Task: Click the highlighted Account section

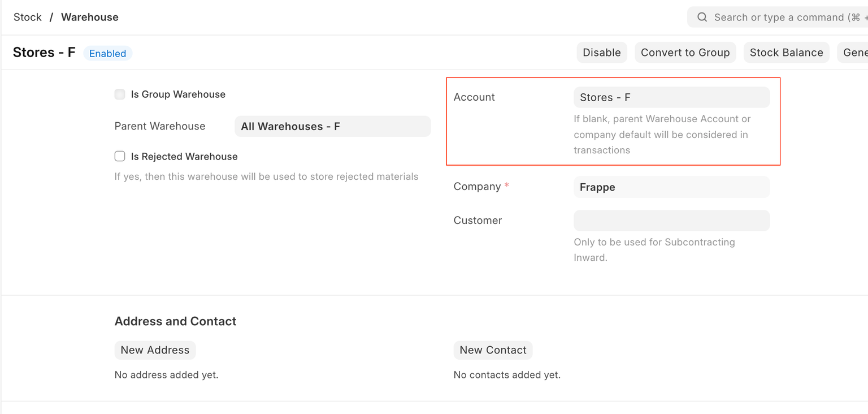Action: click(613, 121)
